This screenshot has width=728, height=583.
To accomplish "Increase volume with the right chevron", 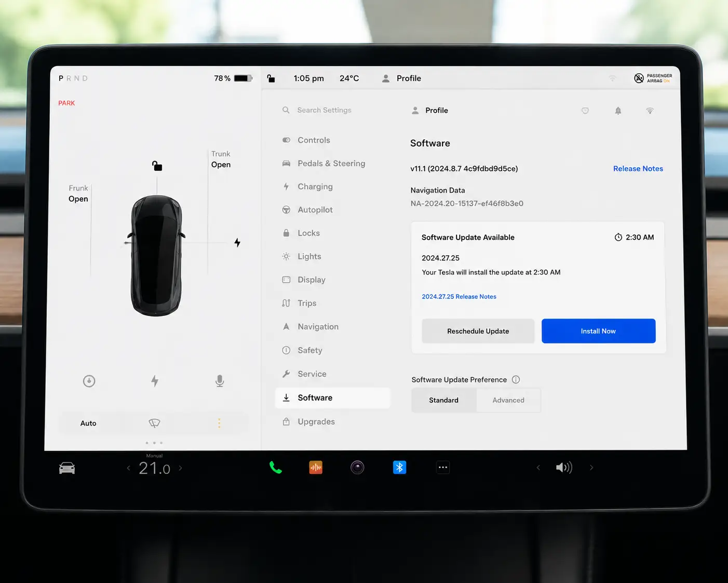I will coord(591,468).
